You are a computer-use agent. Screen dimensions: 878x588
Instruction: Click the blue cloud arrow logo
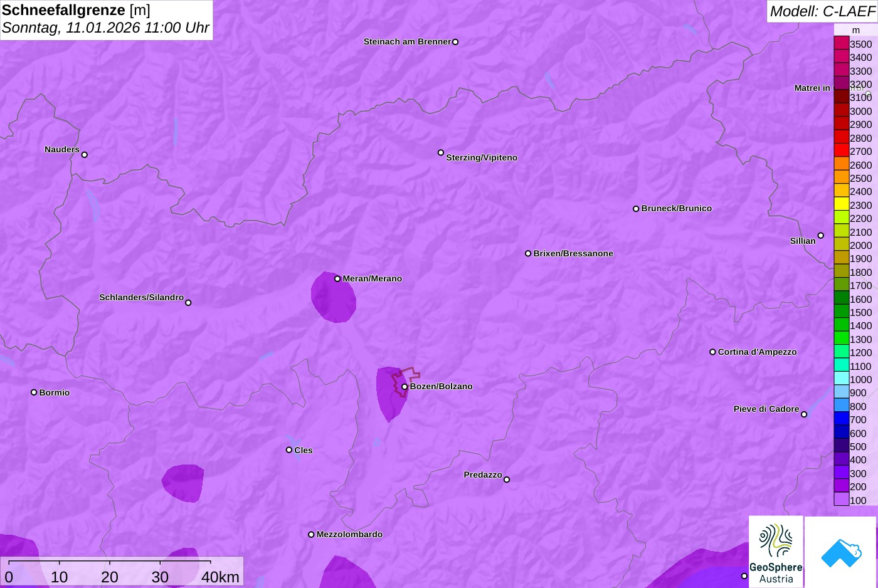pos(841,552)
